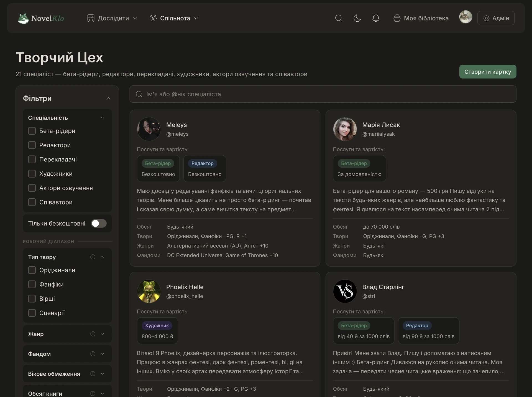Go to Моя бібліотека
532x397 pixels.
pyautogui.click(x=421, y=18)
